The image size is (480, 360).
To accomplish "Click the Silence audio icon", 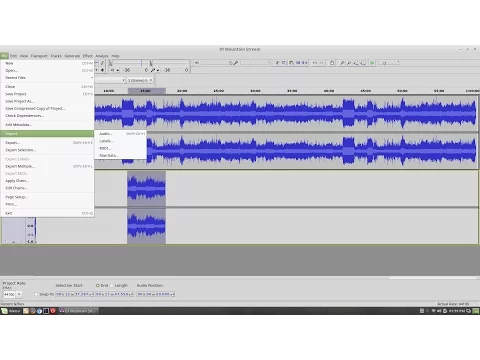I will [305, 63].
